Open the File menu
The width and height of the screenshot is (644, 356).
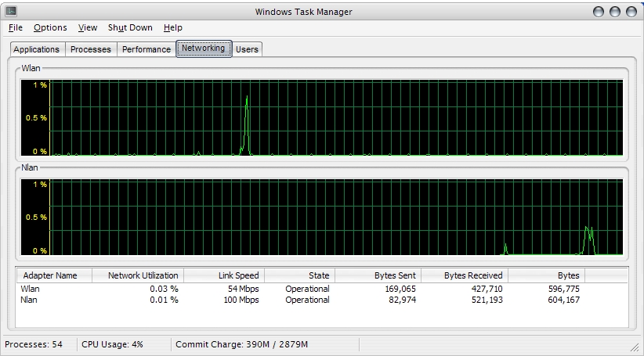coord(16,27)
